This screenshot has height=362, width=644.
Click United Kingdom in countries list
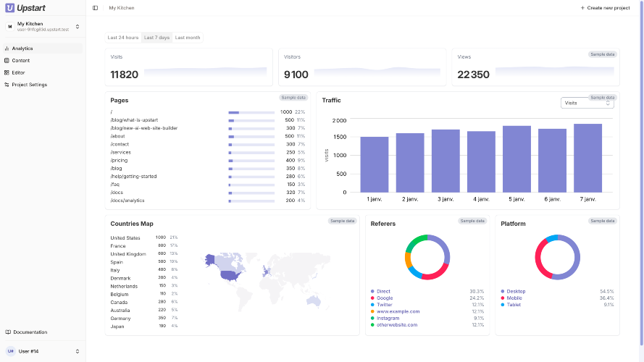(x=128, y=254)
